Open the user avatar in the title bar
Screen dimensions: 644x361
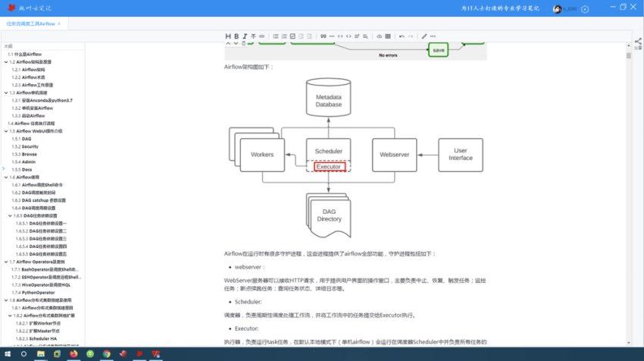tap(558, 8)
